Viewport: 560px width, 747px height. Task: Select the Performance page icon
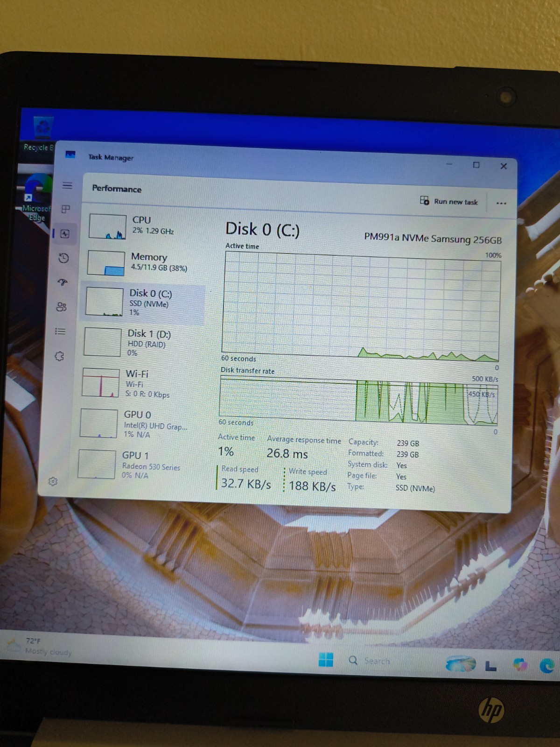pyautogui.click(x=65, y=234)
